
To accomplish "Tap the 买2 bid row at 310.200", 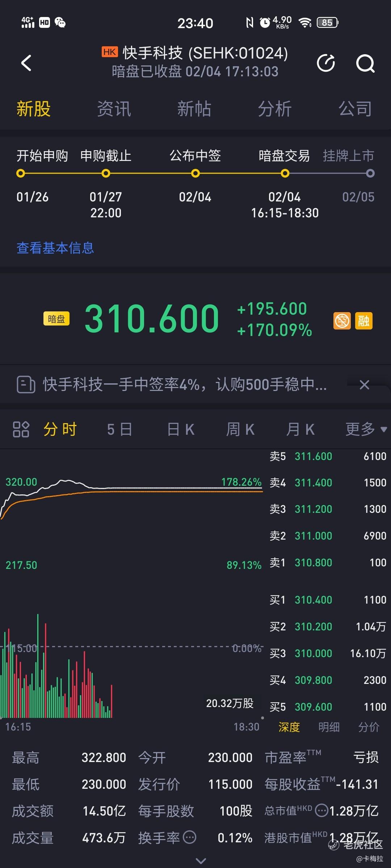I will [328, 627].
